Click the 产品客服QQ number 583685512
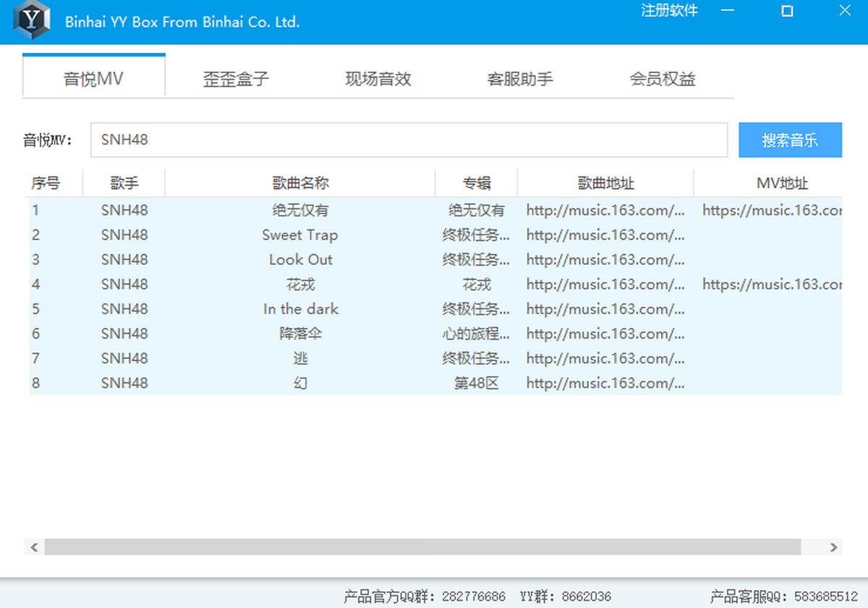Screen dimensions: 868x608 (x=826, y=597)
